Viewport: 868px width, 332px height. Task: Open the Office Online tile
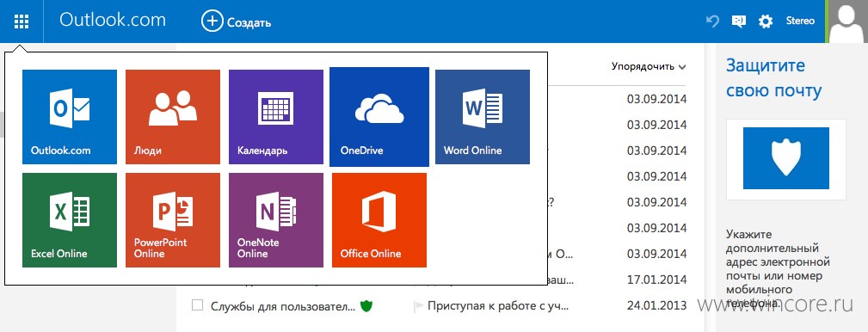point(379,220)
